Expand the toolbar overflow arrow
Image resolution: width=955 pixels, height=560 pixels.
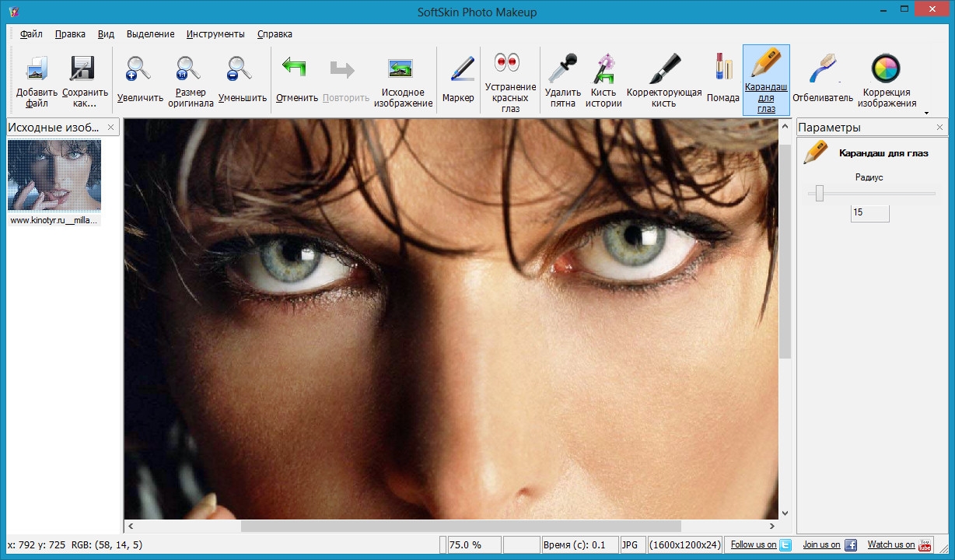(926, 113)
